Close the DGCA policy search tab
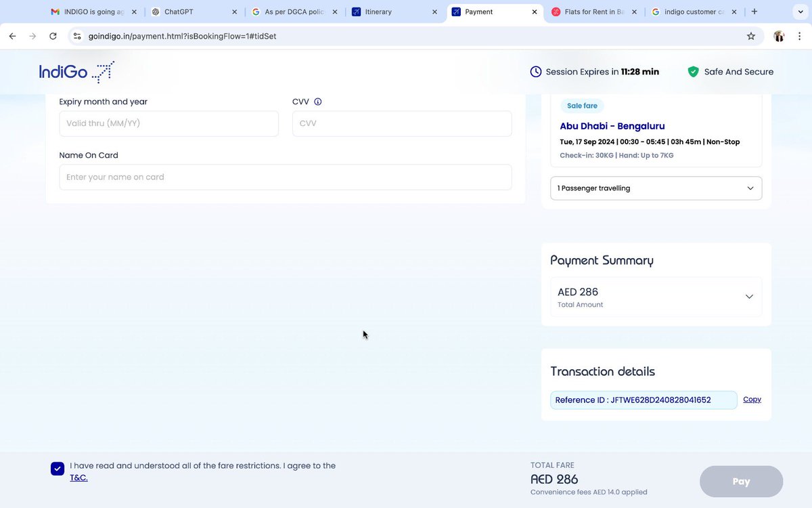 click(334, 12)
